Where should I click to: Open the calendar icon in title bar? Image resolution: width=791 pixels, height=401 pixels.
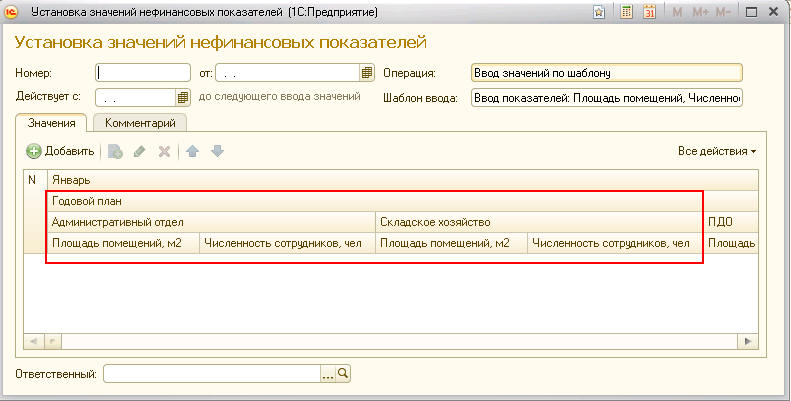pyautogui.click(x=649, y=13)
